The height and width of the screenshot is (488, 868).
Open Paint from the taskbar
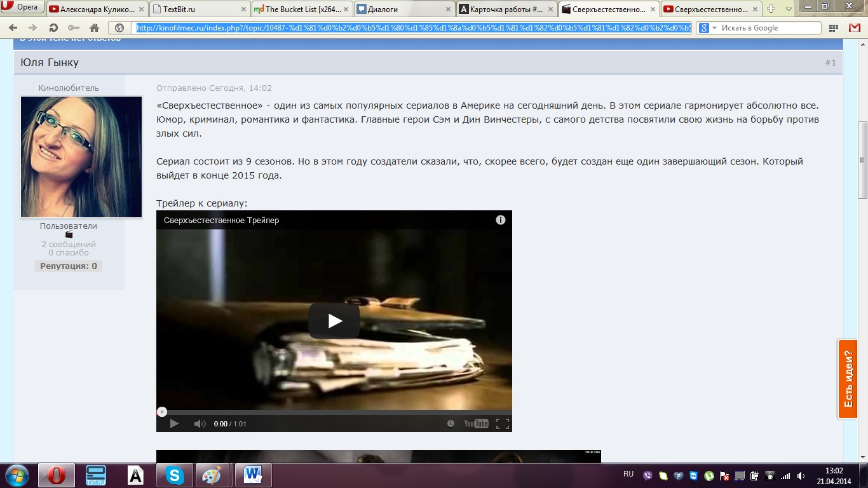tap(214, 475)
